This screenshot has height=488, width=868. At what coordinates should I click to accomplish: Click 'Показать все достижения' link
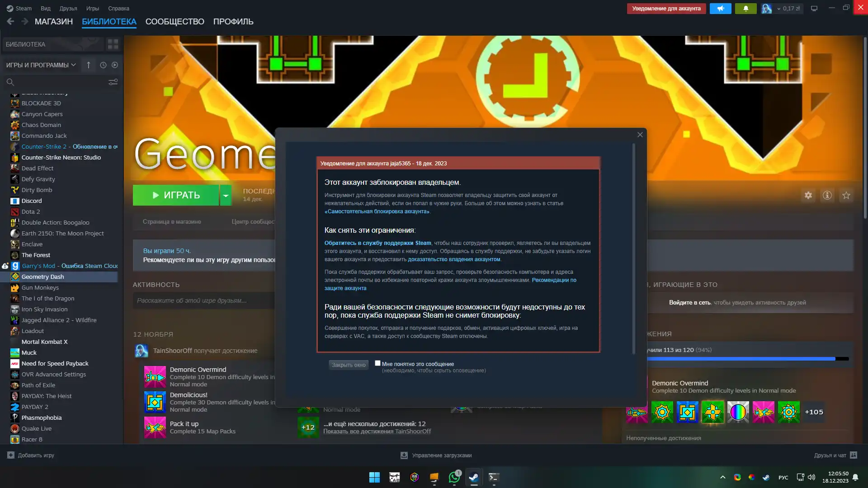tap(377, 432)
